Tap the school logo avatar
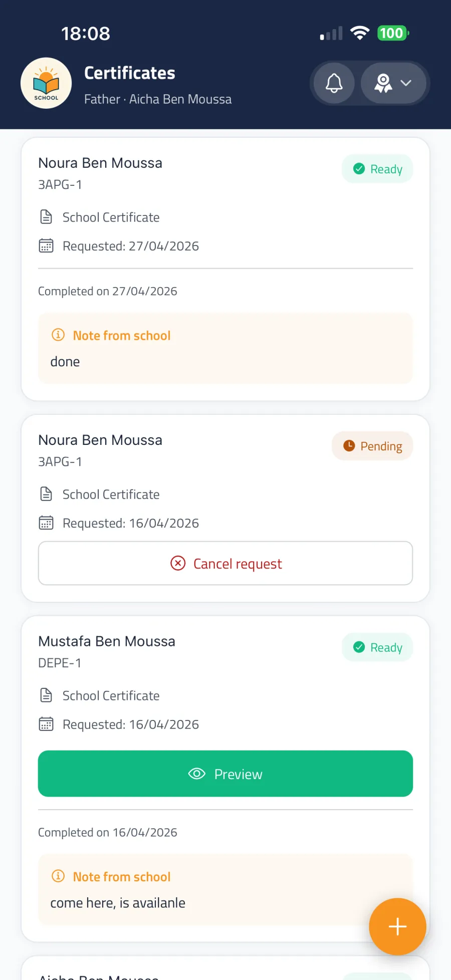 tap(46, 83)
